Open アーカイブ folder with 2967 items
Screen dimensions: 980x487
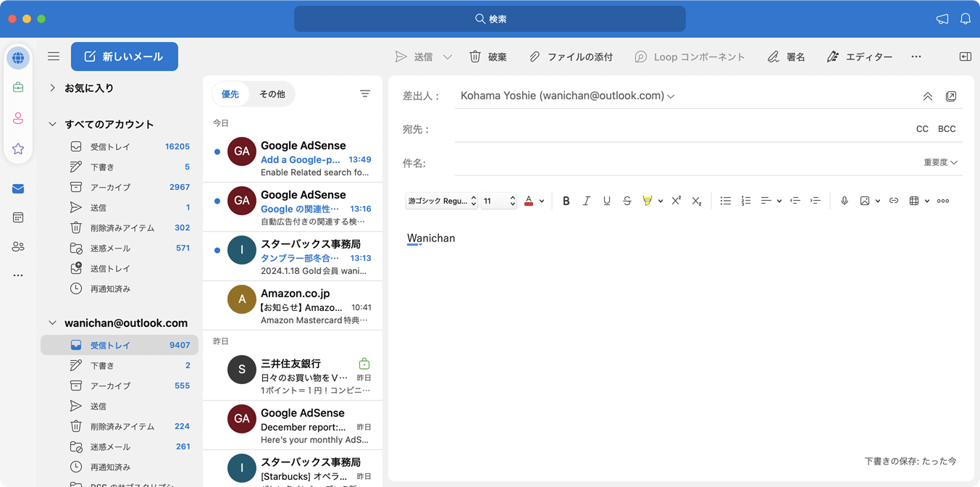click(x=120, y=187)
